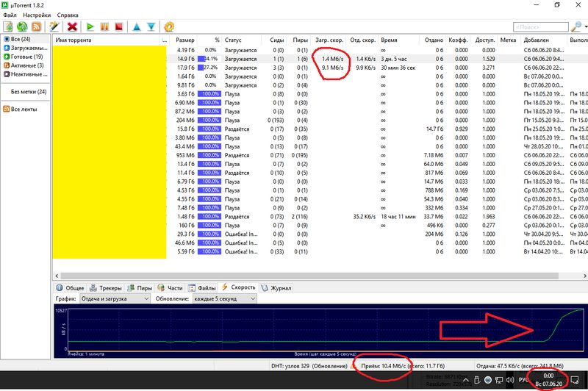Select the Активные (3) category
Viewport: 588px width, 391px height.
[25, 65]
